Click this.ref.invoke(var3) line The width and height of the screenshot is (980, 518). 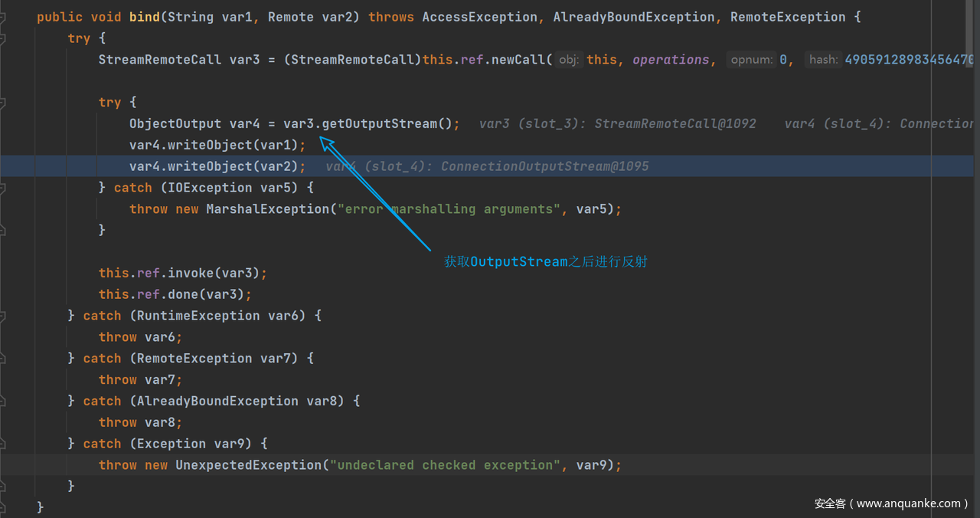[182, 273]
